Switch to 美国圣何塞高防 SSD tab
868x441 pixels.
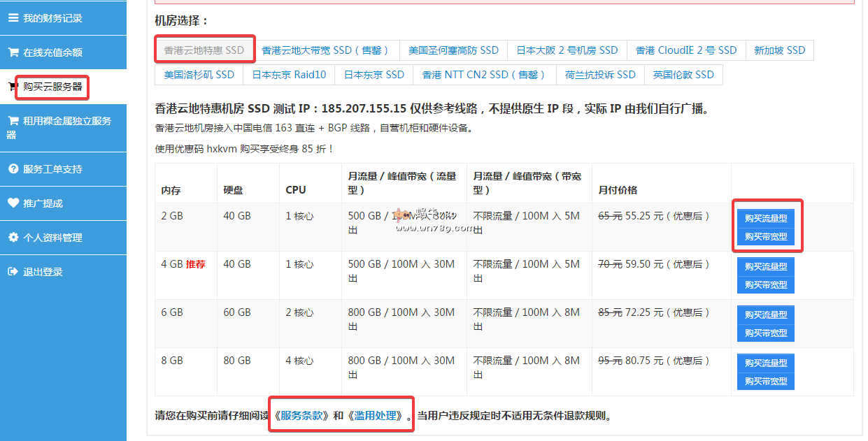[x=453, y=50]
